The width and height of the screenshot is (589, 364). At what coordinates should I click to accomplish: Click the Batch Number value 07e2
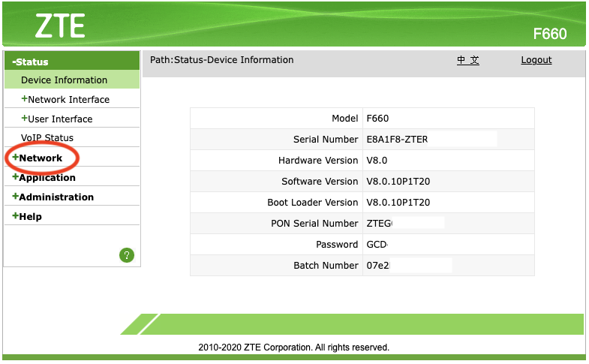[x=378, y=266]
